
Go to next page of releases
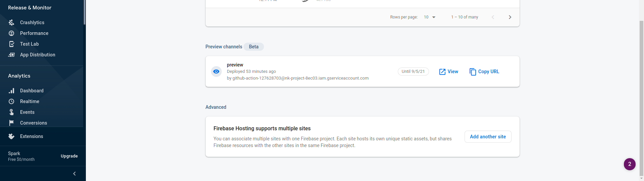coord(510,17)
